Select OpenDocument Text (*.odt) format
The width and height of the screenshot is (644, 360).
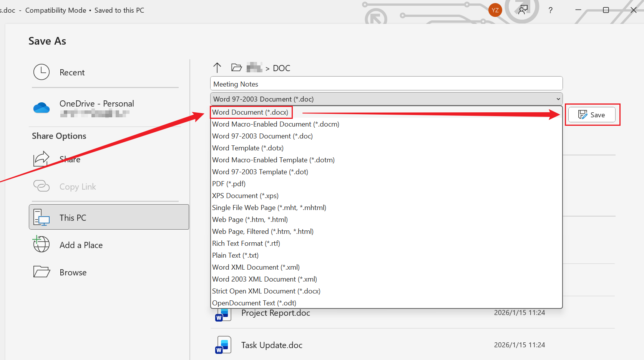click(x=254, y=303)
